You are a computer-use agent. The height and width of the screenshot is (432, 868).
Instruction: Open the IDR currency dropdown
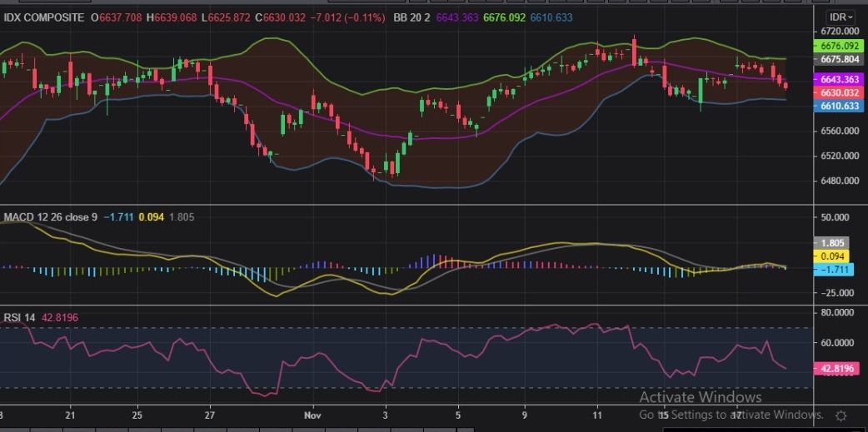(841, 17)
